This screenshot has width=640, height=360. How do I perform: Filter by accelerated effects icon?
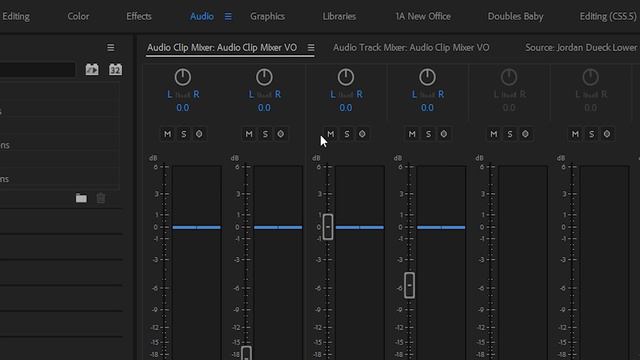coord(92,69)
